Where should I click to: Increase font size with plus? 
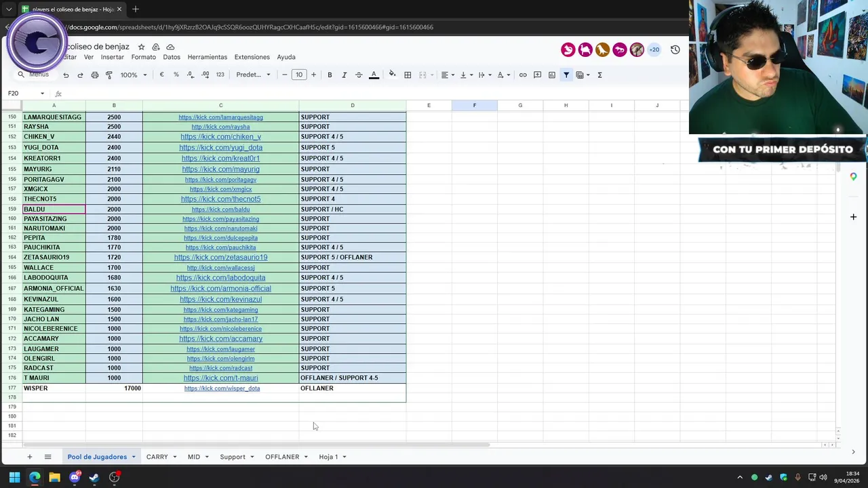pos(313,75)
